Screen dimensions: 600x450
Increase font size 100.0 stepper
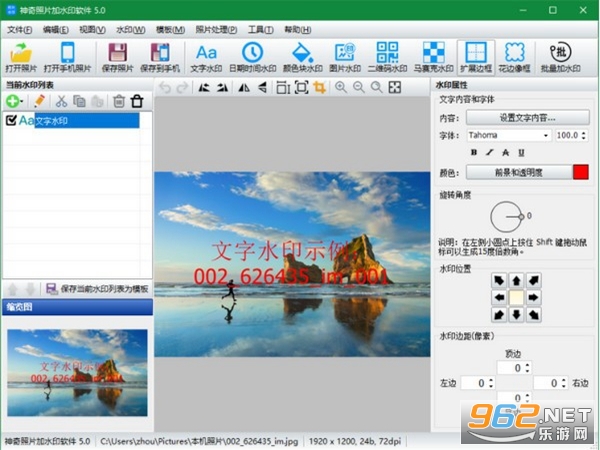click(584, 133)
